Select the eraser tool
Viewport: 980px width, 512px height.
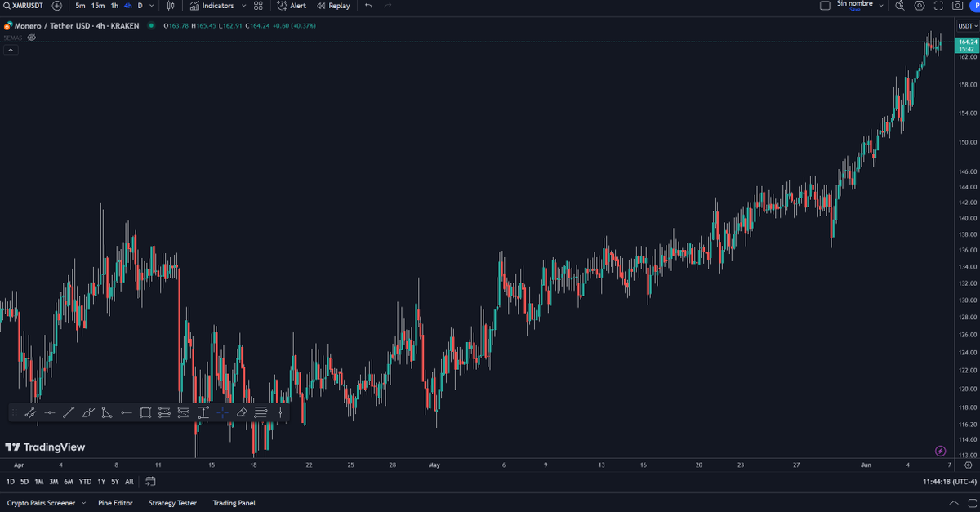pos(242,412)
